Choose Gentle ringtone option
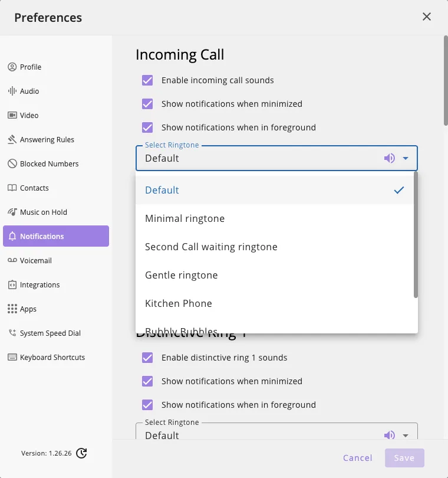The width and height of the screenshot is (448, 478). coord(275,275)
